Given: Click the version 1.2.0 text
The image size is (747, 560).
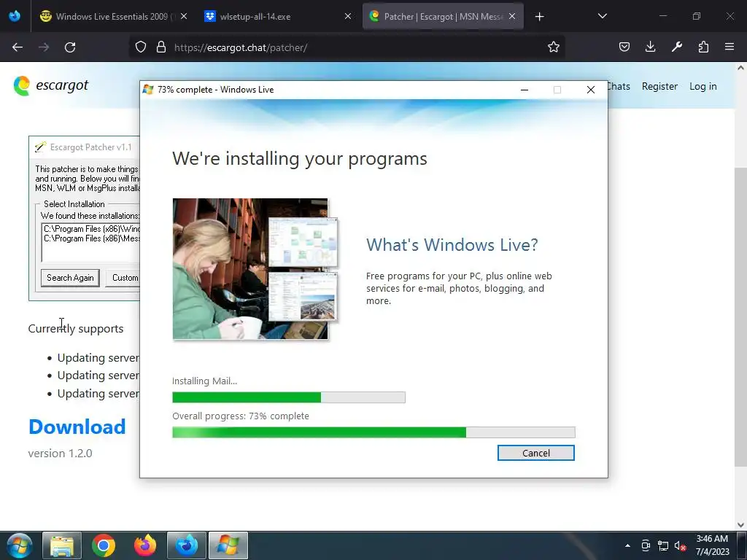Looking at the screenshot, I should pyautogui.click(x=60, y=454).
